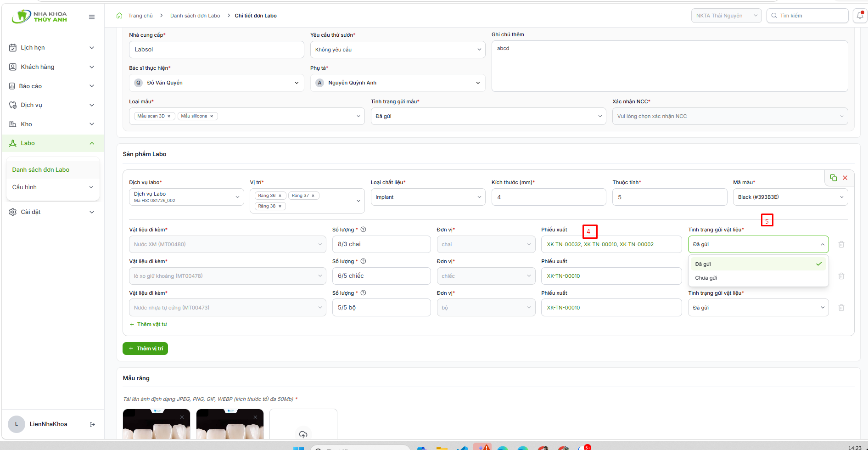Expand the Khách hàng sidebar menu

click(x=52, y=67)
